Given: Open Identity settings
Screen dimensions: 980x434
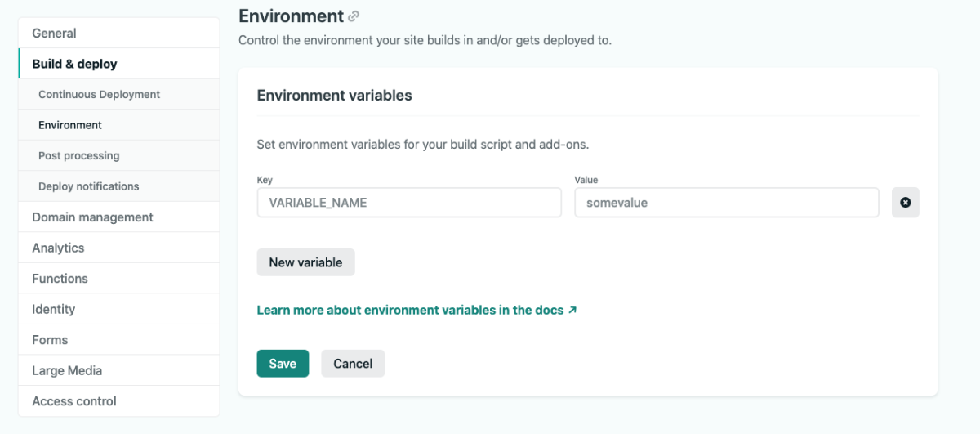Looking at the screenshot, I should point(119,309).
